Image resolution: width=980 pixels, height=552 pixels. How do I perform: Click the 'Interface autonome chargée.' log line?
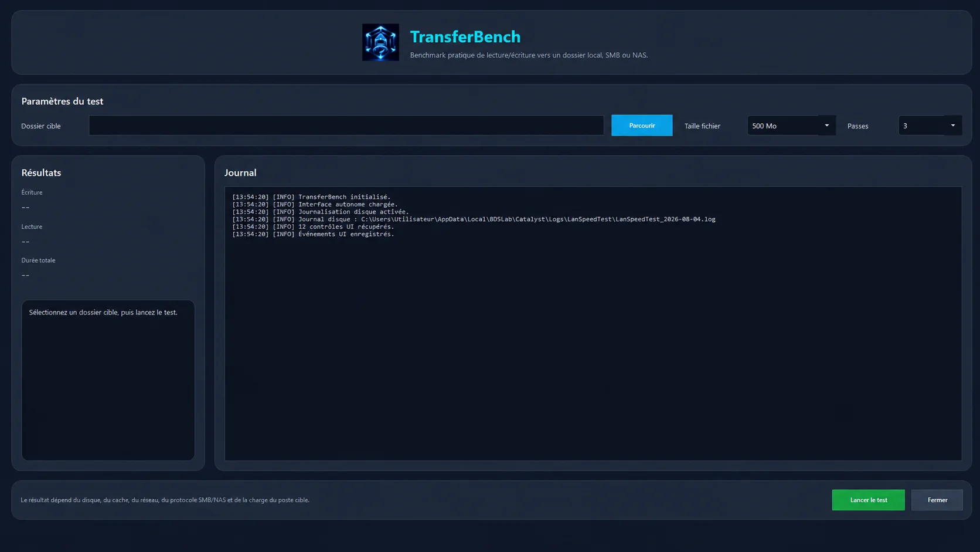coord(315,205)
